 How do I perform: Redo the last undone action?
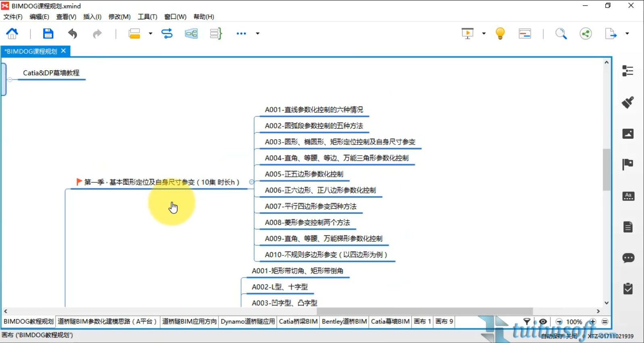click(x=97, y=33)
